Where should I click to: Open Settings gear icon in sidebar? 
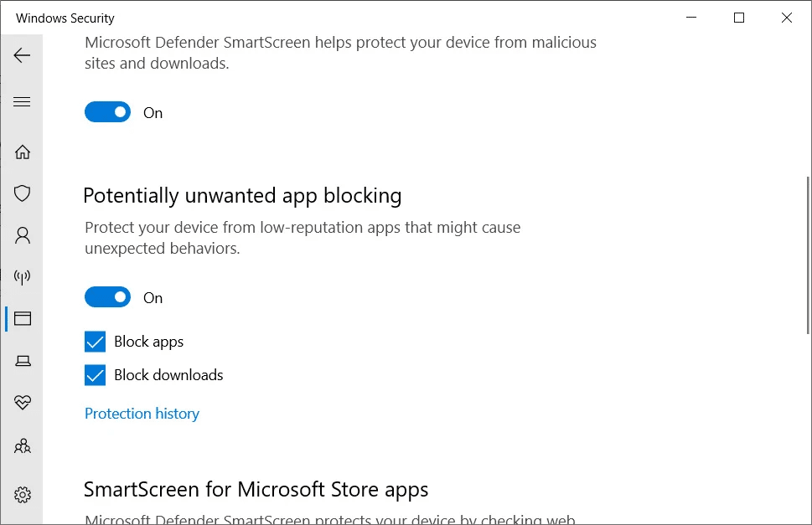(23, 495)
